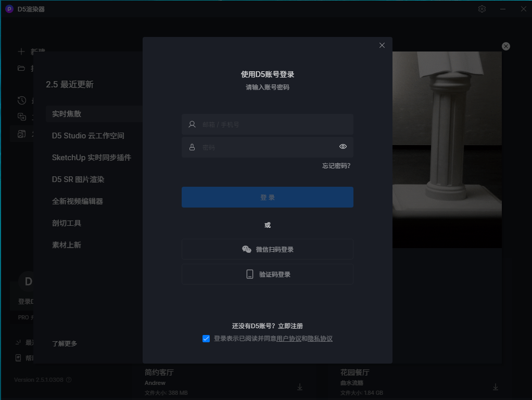
Task: Click the settings gear icon in title bar
Action: point(482,9)
